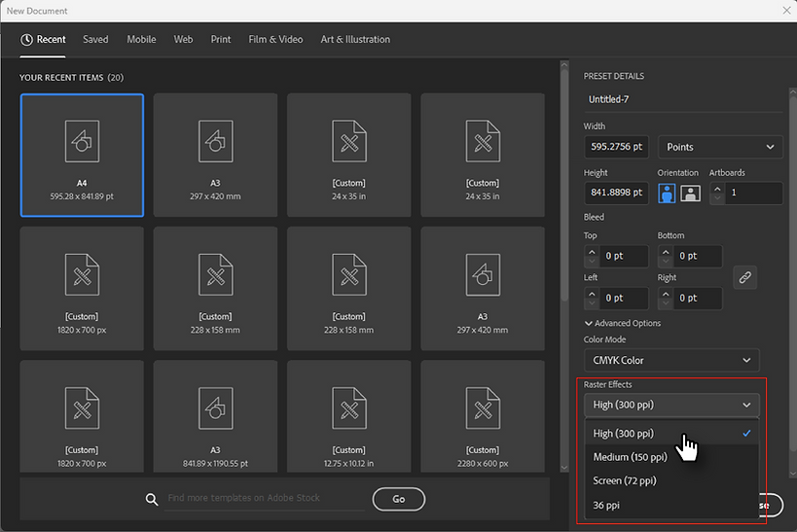This screenshot has width=797, height=532.
Task: Click the Left bleed 0 pt field
Action: [624, 299]
